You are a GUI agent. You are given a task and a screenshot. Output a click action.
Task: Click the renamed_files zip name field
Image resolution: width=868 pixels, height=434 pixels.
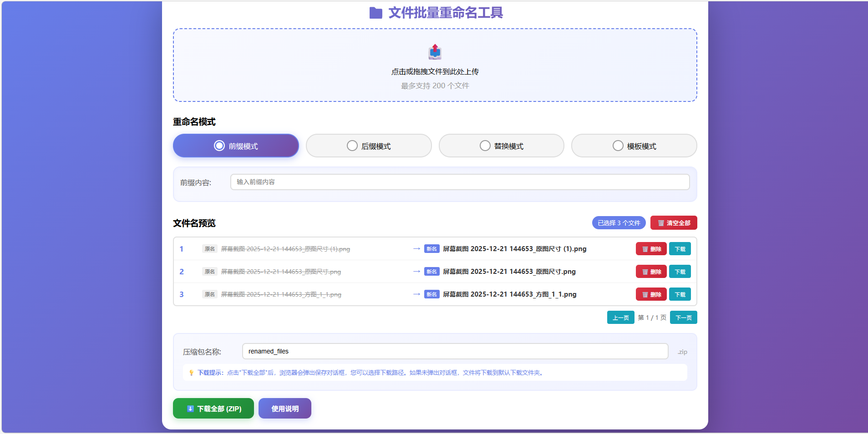(455, 351)
